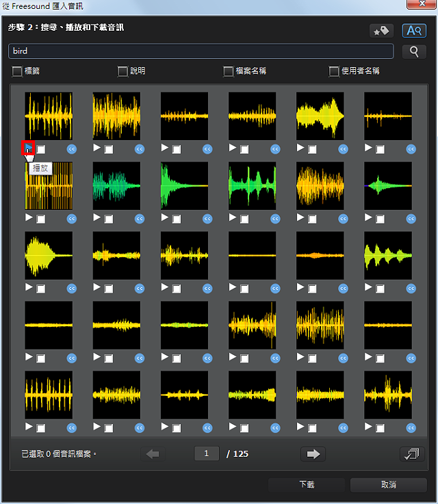Click the magnifier search button
Screen dimensions: 438x504
click(414, 51)
